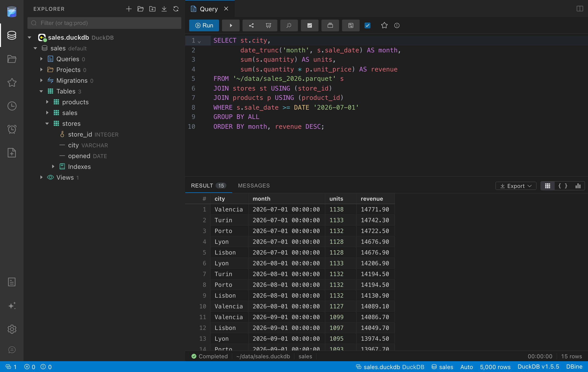The height and width of the screenshot is (372, 588).
Task: Click the chart analysis toolbar icon
Action: [x=310, y=25]
